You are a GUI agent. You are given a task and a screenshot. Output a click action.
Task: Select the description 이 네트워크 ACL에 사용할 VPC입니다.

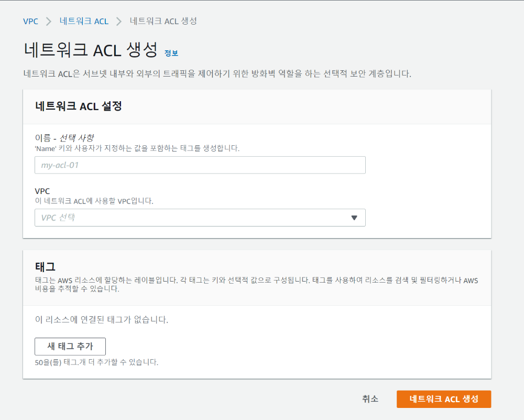94,201
